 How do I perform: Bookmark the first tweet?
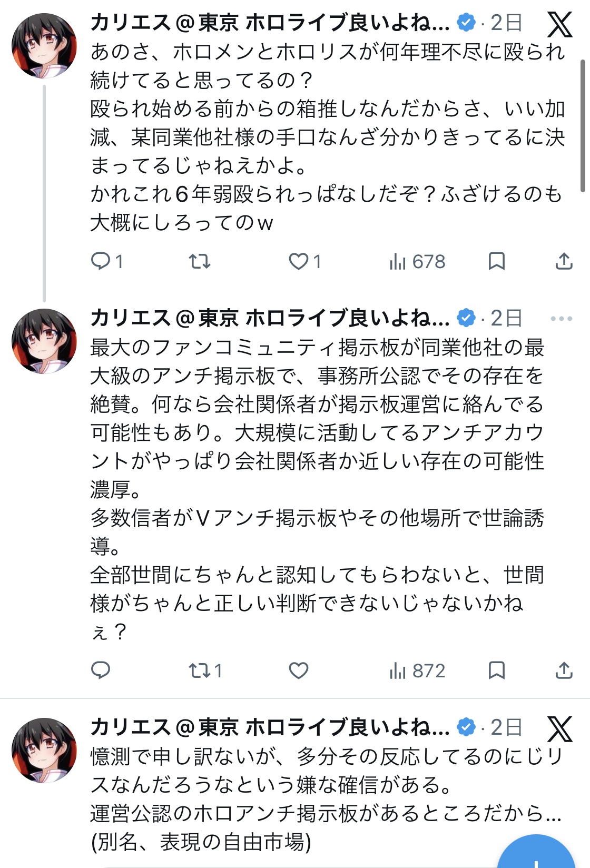[497, 261]
